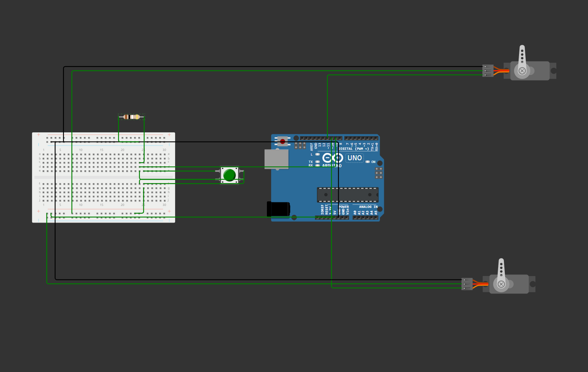Screen dimensions: 588x372
Task: Select the ATmega microcontroller chip
Action: coord(347,195)
